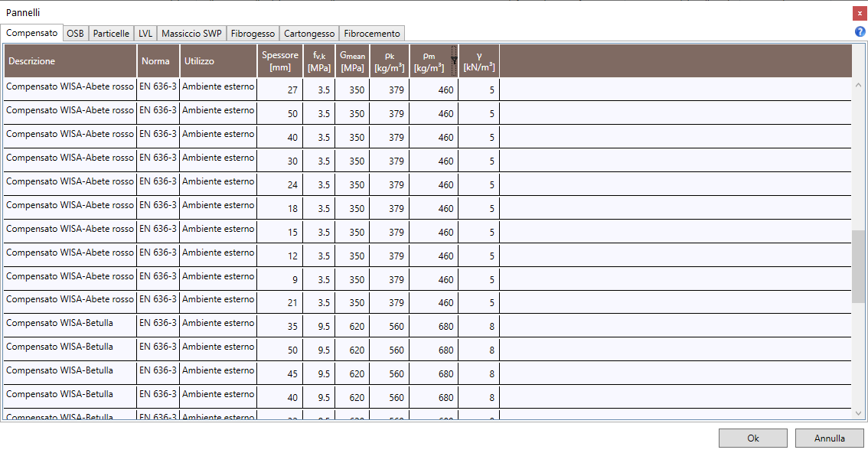
Task: Click the 379 ρk value in thickness 9 row
Action: coord(396,280)
